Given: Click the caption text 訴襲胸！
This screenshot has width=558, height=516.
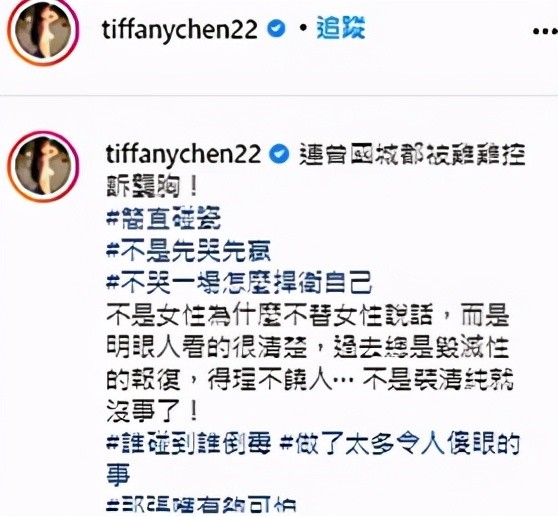Looking at the screenshot, I should (x=152, y=186).
